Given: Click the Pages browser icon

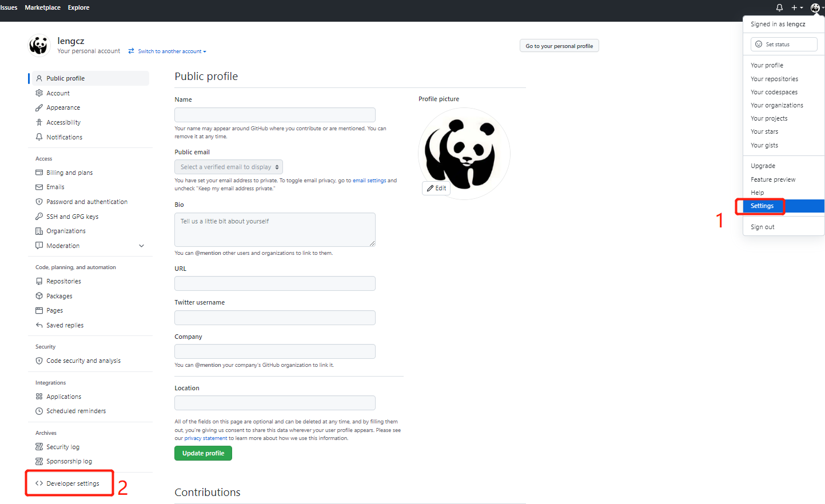Looking at the screenshot, I should click(x=39, y=310).
